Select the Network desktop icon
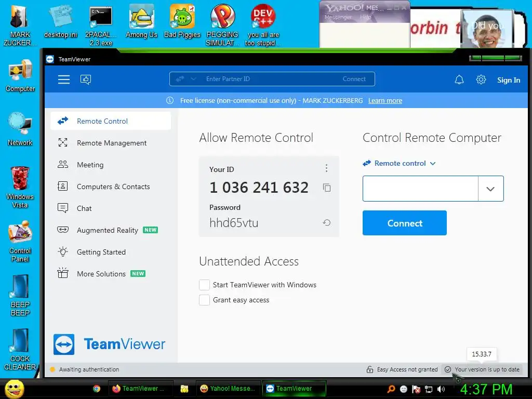 pos(20,129)
